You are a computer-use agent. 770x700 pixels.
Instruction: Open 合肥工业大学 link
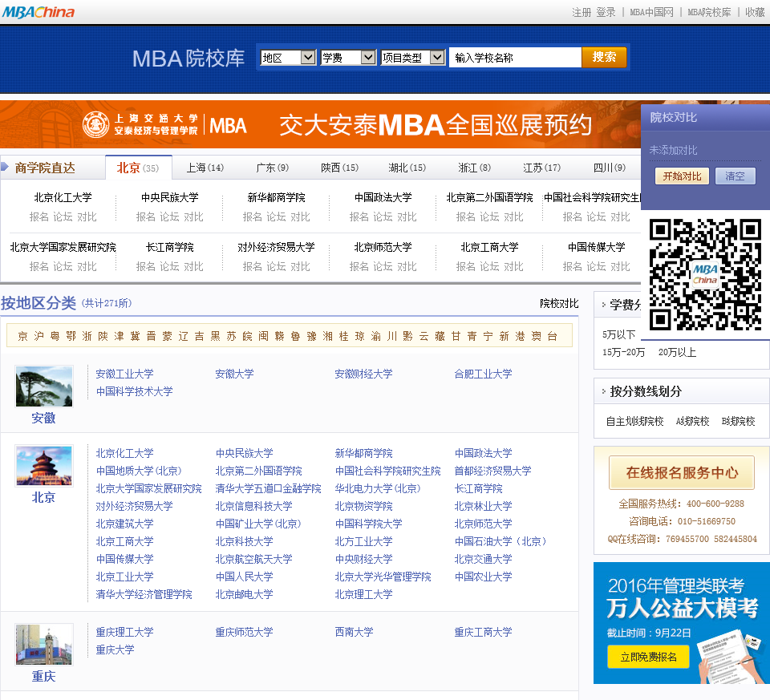[483, 374]
